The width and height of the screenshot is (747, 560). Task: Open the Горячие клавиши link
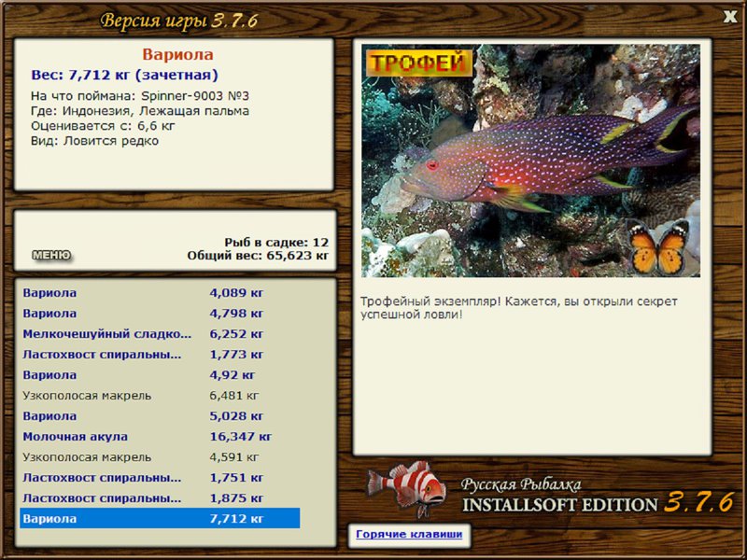pos(409,534)
